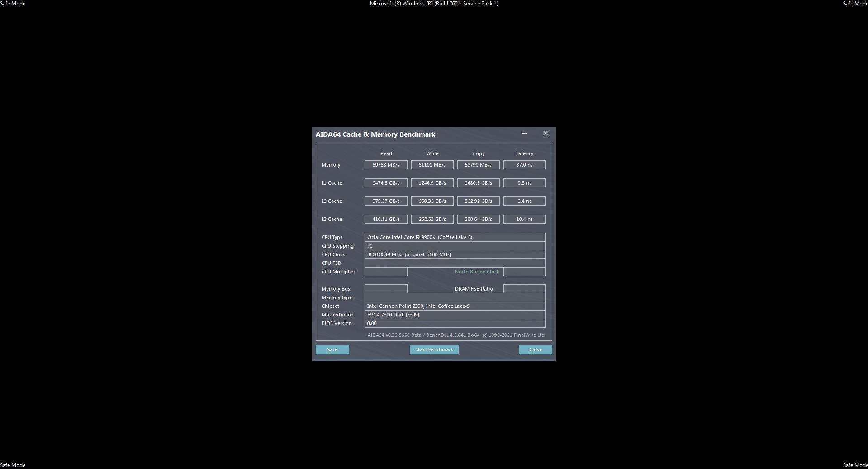
Task: Click the CPU Stepping field P0
Action: [455, 246]
